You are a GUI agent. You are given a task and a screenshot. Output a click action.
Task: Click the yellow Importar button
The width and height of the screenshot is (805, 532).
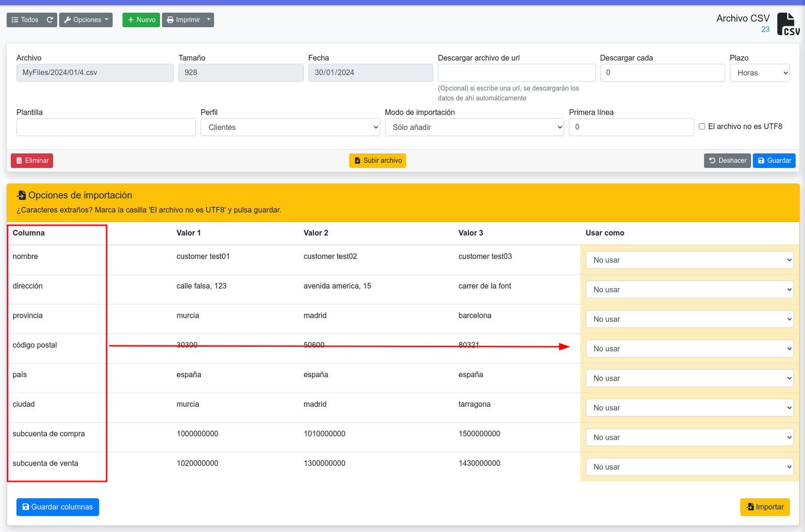tap(765, 507)
